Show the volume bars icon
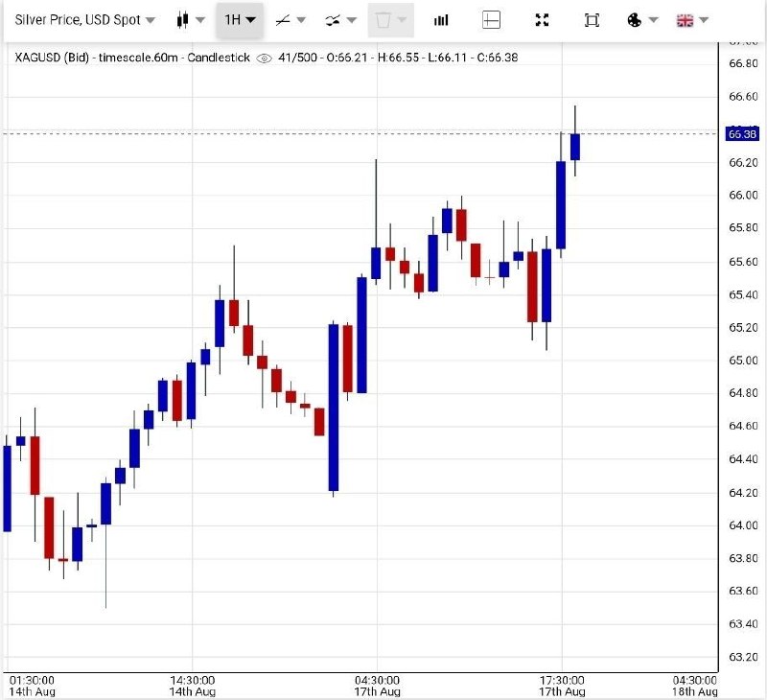The height and width of the screenshot is (700, 767). tap(441, 20)
